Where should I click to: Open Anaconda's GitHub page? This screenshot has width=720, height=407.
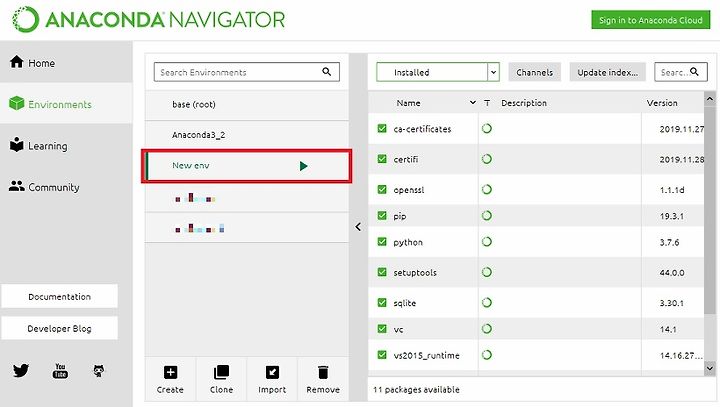(99, 370)
